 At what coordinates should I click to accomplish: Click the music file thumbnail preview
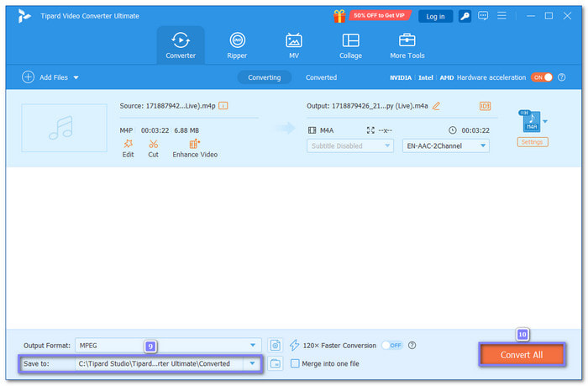click(64, 128)
